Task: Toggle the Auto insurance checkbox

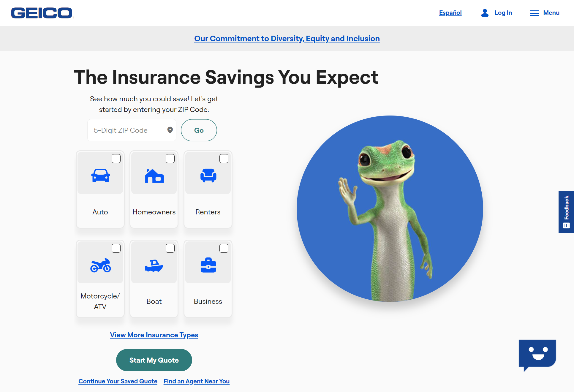Action: click(116, 158)
